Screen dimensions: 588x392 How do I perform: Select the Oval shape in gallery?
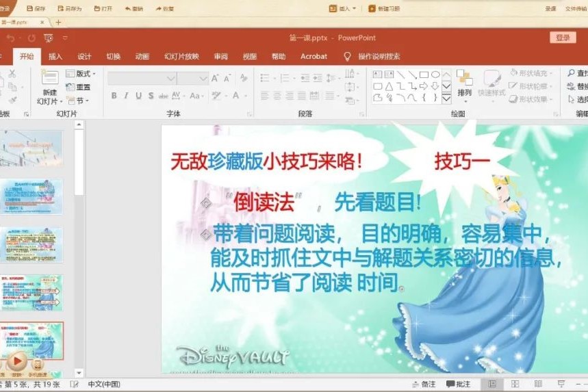coord(435,75)
